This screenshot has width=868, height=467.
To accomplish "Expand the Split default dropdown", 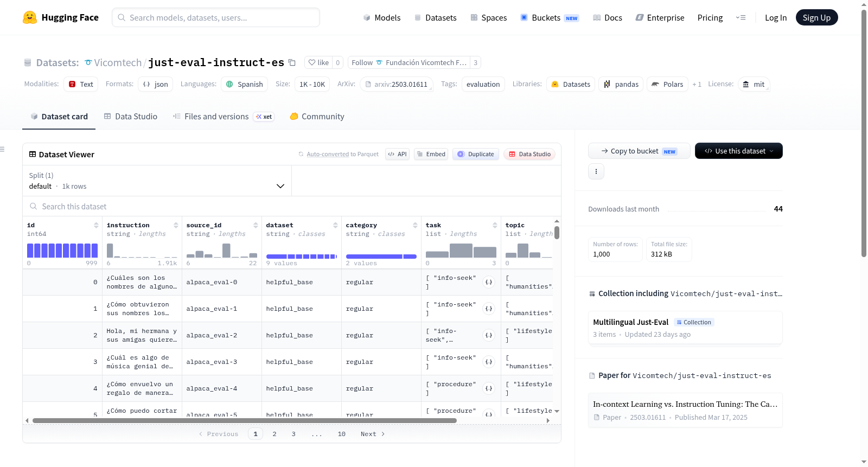I will click(x=157, y=181).
